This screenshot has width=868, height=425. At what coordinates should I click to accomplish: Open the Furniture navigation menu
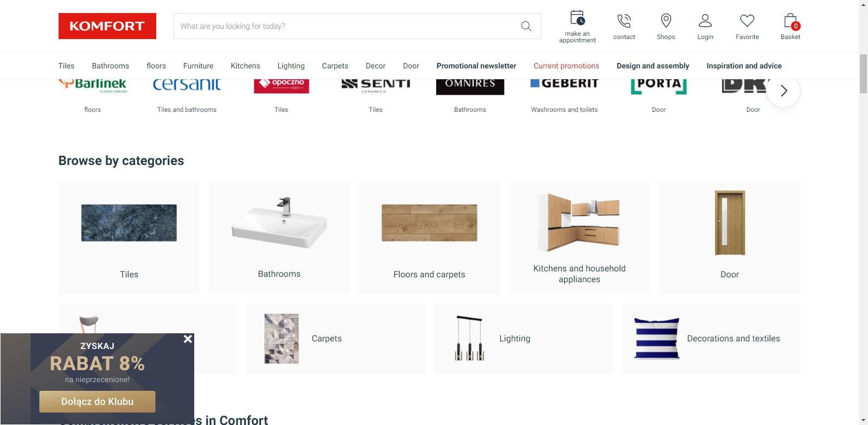click(x=198, y=66)
